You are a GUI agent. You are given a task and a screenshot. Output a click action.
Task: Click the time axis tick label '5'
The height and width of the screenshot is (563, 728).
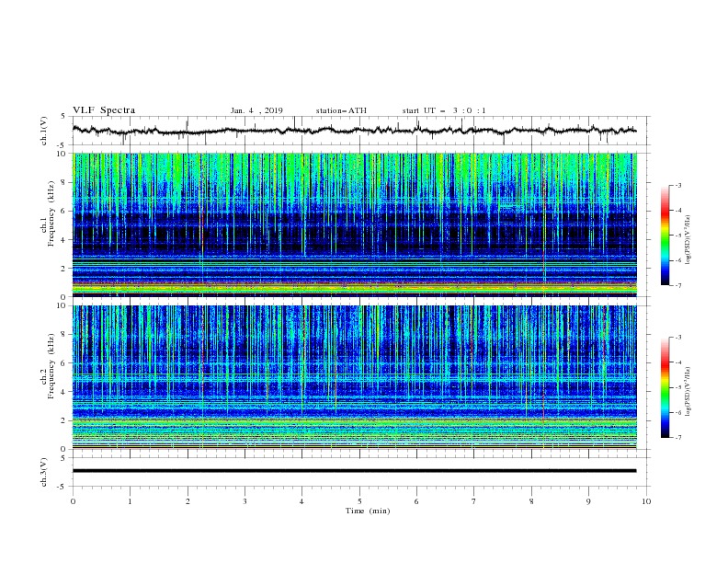359,501
